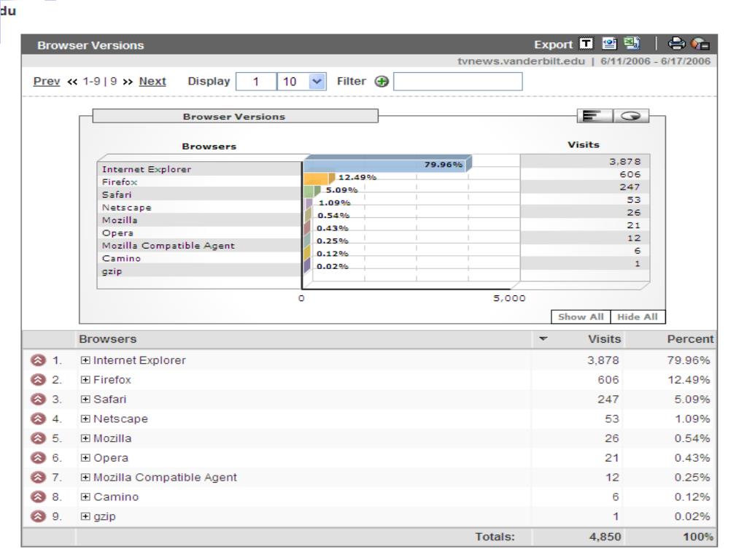This screenshot has width=747, height=560.
Task: Select gzip in chart legend list
Action: pos(112,271)
